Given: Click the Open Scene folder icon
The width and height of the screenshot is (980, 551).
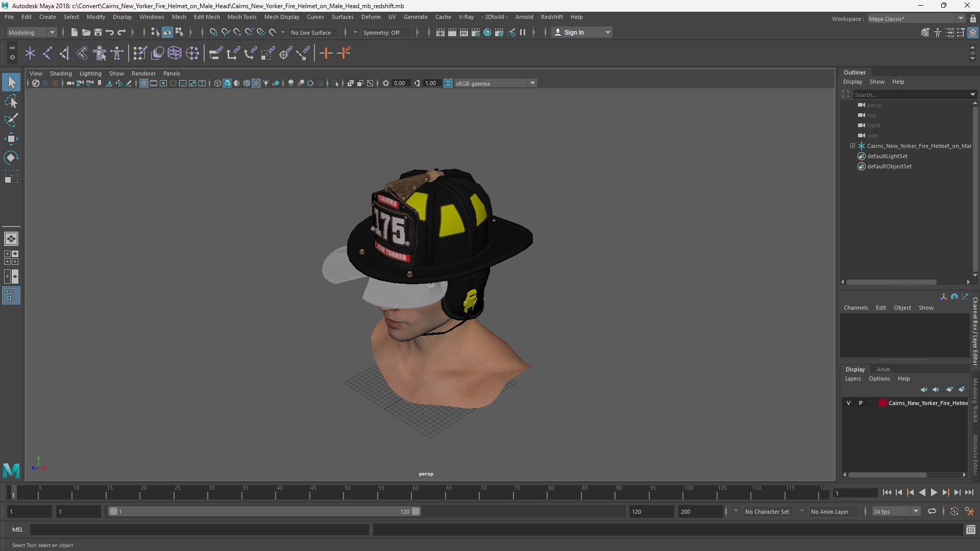Looking at the screenshot, I should coord(86,32).
